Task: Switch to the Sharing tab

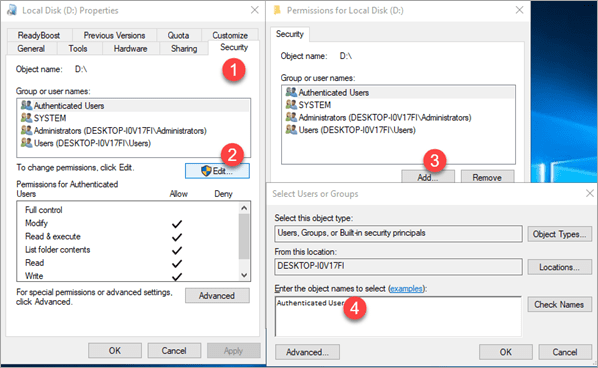Action: click(184, 48)
